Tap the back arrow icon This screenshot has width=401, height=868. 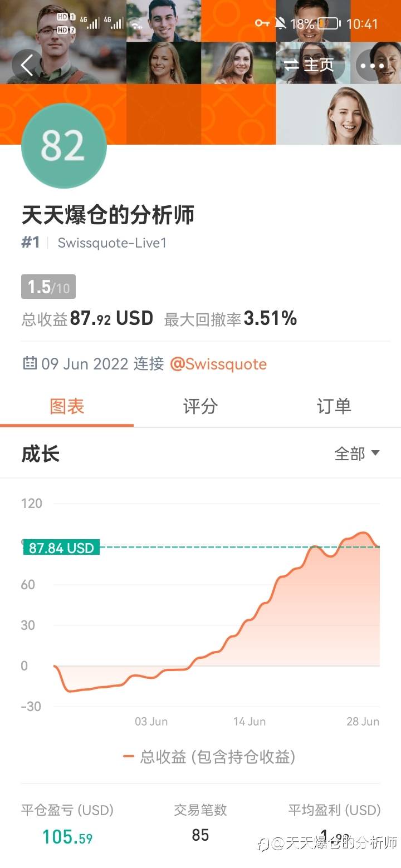[x=27, y=65]
